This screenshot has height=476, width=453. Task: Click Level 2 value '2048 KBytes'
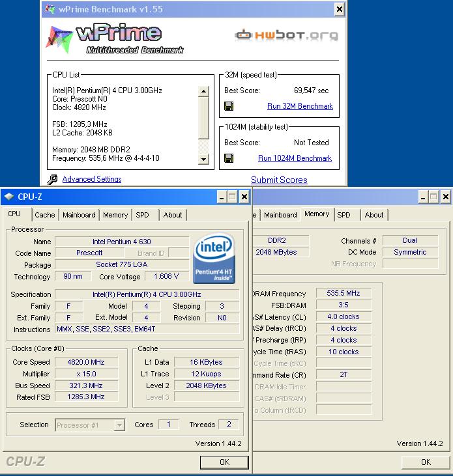pos(207,385)
